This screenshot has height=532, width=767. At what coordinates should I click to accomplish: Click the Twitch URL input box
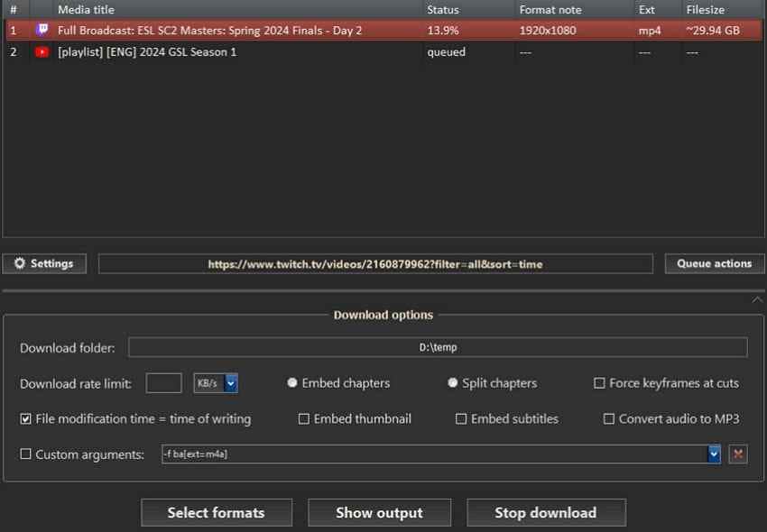[x=375, y=264]
